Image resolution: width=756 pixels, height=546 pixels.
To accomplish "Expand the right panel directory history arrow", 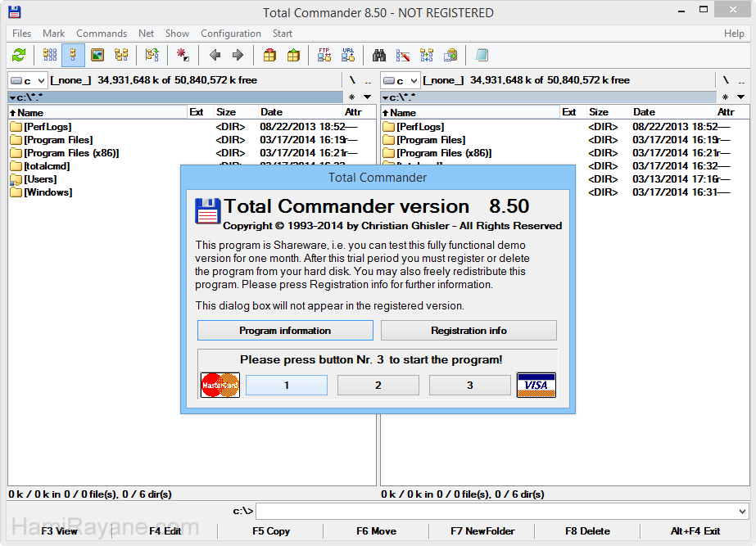I will [740, 97].
